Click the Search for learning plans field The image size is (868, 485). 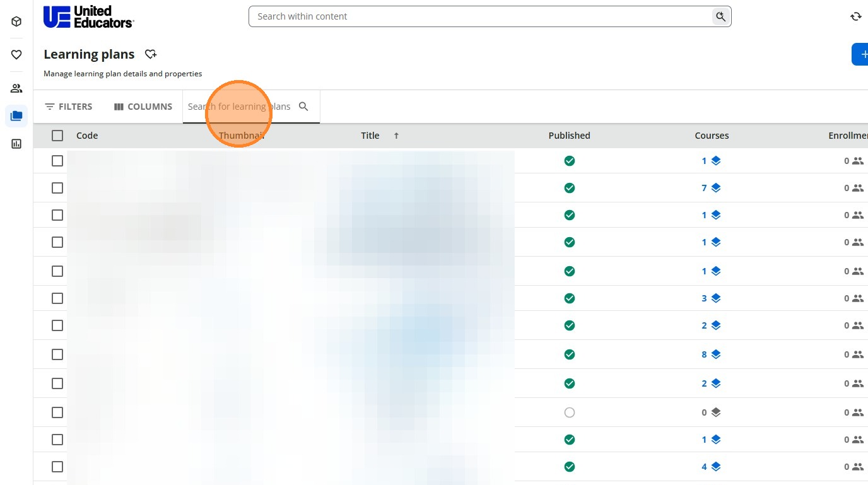(x=251, y=107)
